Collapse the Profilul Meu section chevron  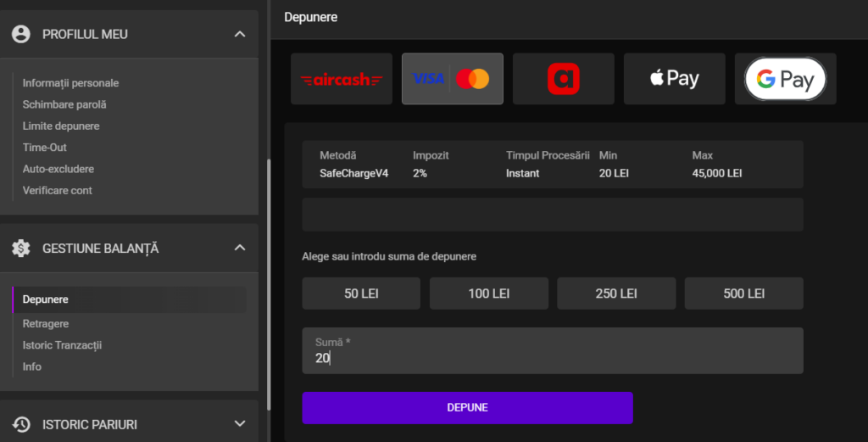point(240,34)
